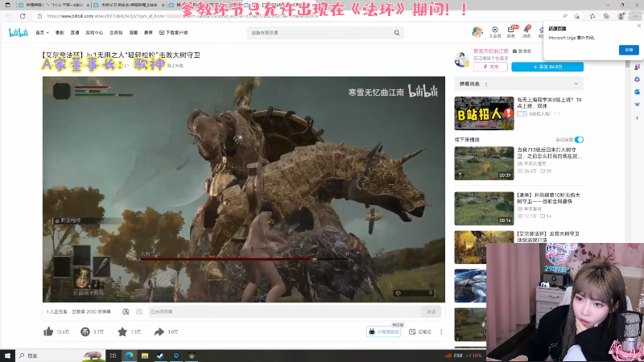This screenshot has width=644, height=362.
Task: Open recommended video with 00:39 duration
Action: tap(484, 163)
